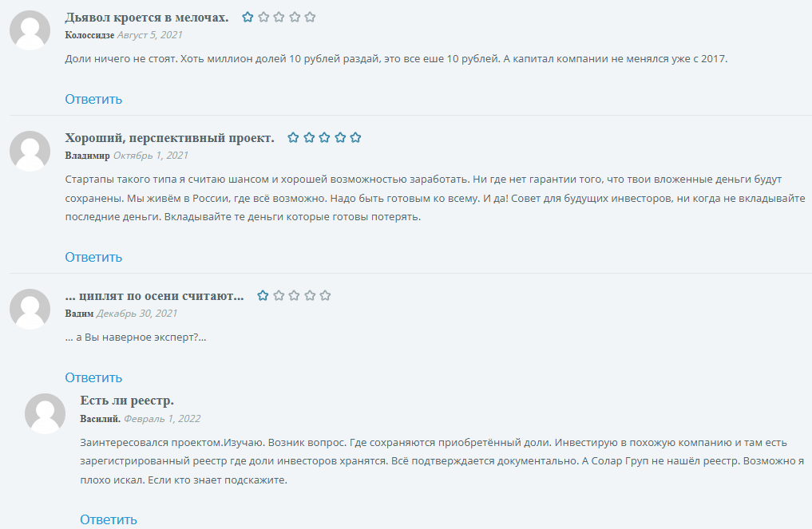This screenshot has height=529, width=812.
Task: Click Вадим's profile avatar
Action: tap(30, 309)
